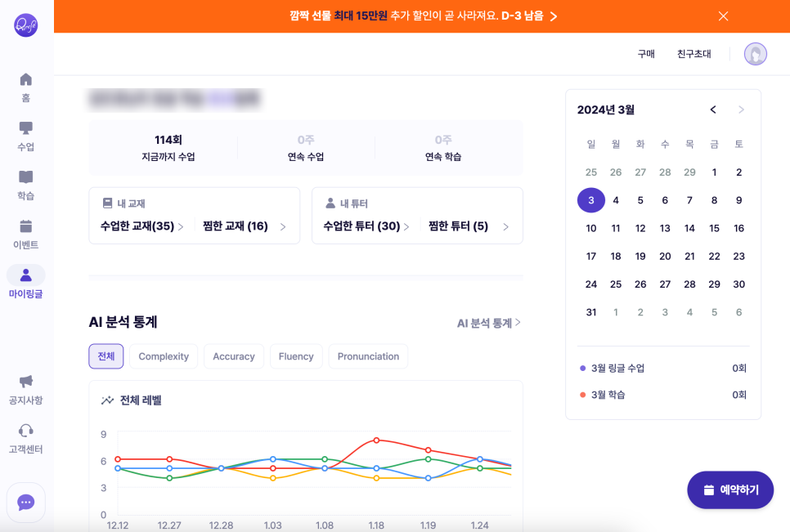Select 마이링글 person icon in sidebar
Viewport: 790px width, 532px height.
25,275
